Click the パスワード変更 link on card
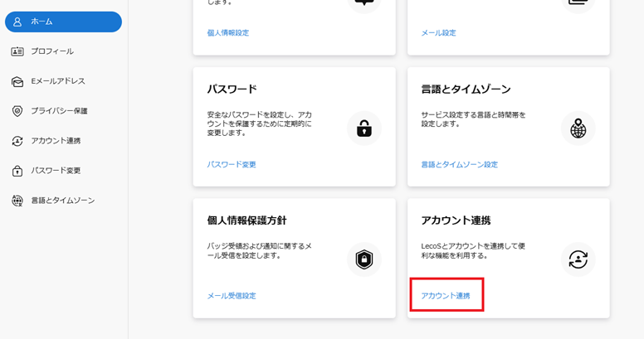This screenshot has width=644, height=339. (232, 164)
